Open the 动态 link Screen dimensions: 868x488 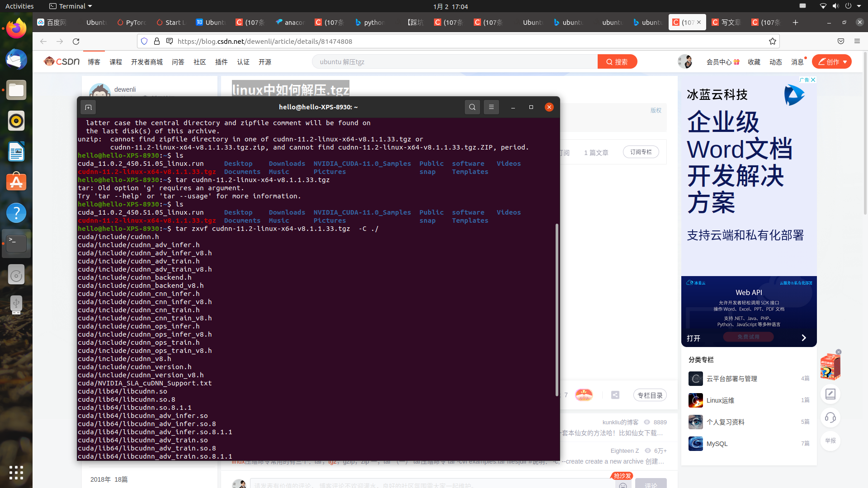click(776, 62)
